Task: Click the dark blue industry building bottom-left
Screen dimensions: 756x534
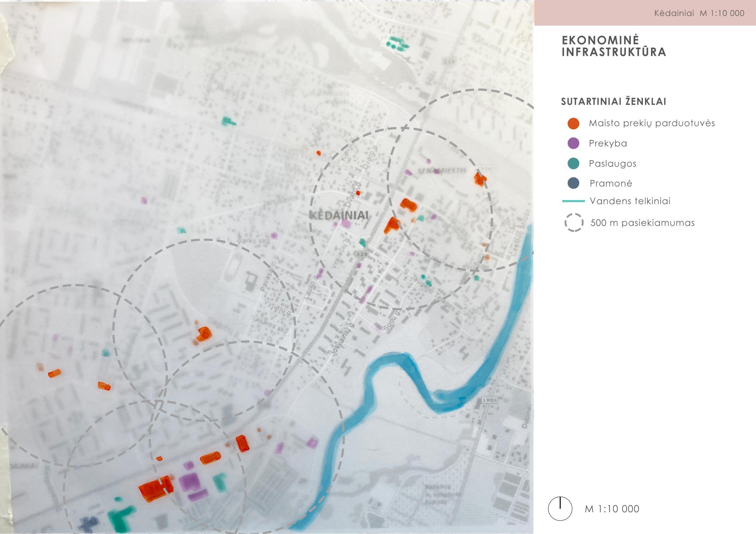Action: point(88,523)
